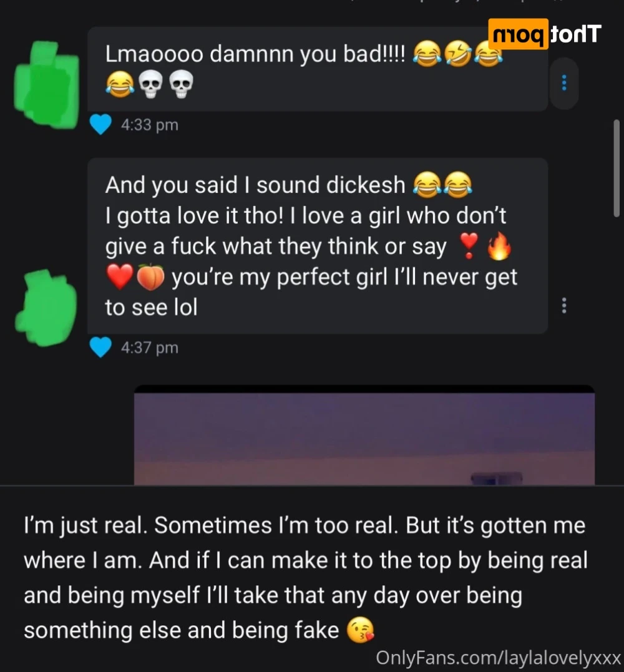The height and width of the screenshot is (672, 624).
Task: Click the kissing face emoji in the caption
Action: point(360,630)
